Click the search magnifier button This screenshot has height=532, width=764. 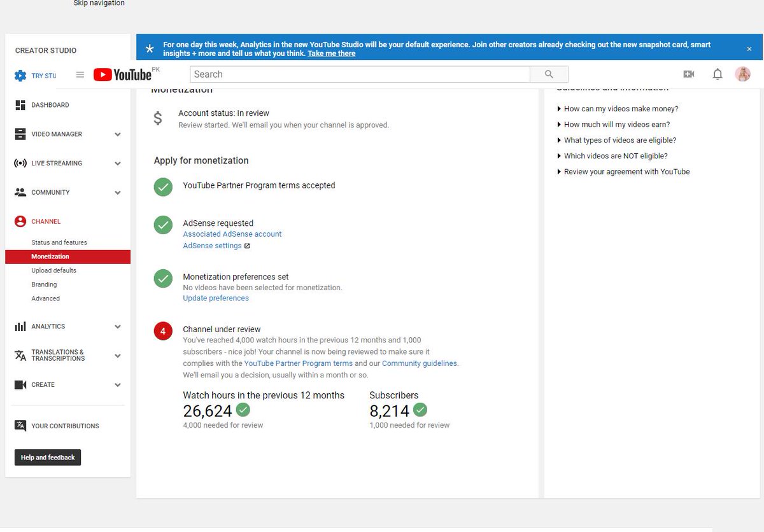pyautogui.click(x=549, y=74)
